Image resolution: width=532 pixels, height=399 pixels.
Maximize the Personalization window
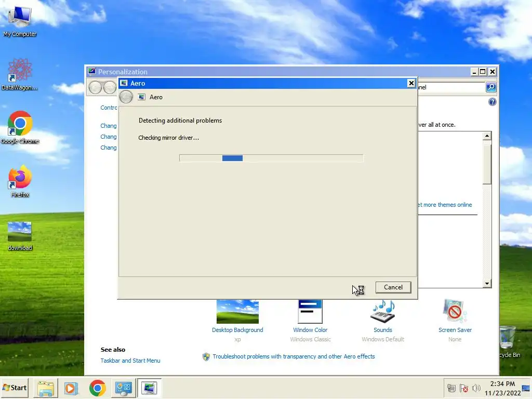pos(483,72)
